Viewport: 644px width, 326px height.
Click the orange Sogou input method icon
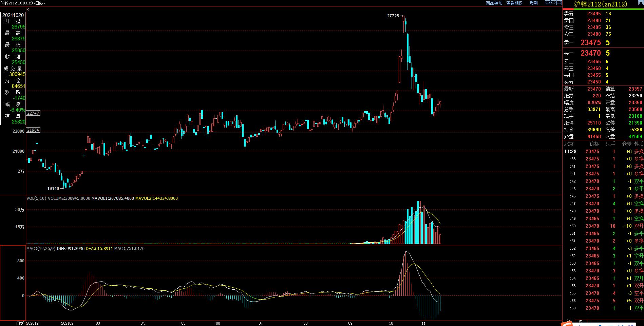(567, 324)
